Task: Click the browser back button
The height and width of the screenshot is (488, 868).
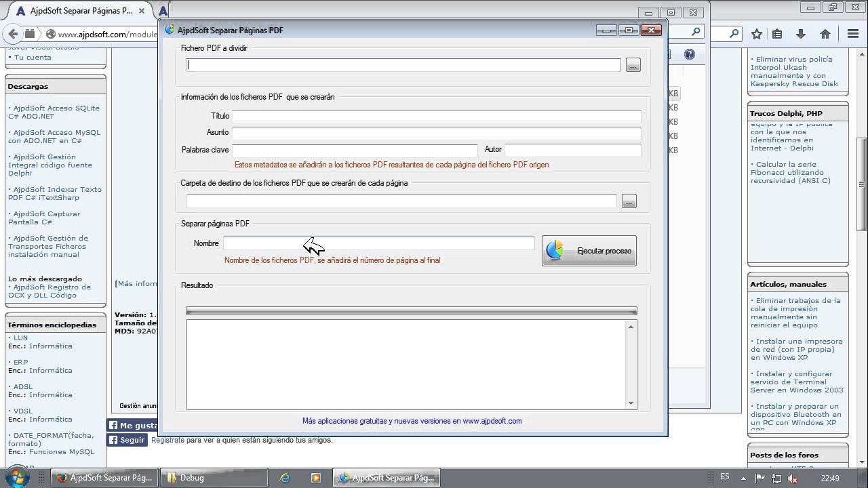Action: (x=12, y=33)
